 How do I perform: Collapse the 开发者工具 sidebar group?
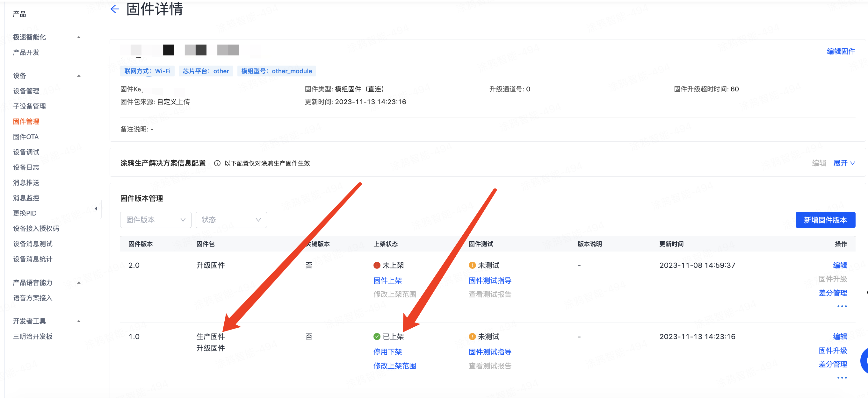point(79,321)
